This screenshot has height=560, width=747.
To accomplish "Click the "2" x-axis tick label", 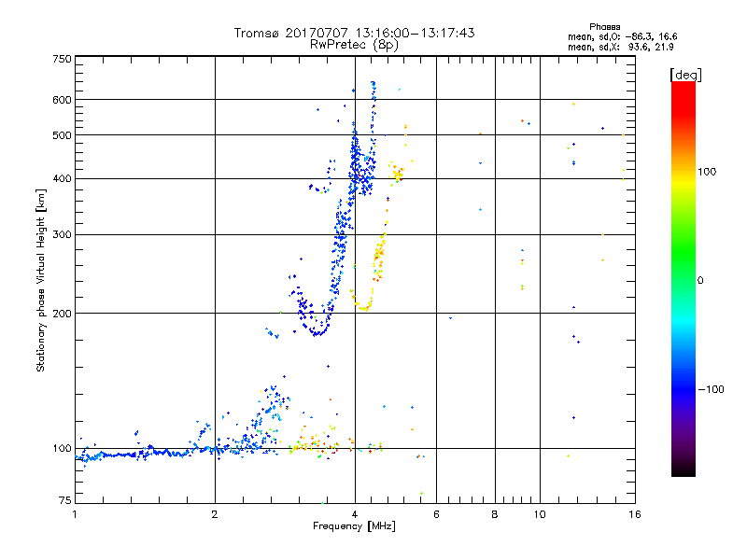I will pos(215,514).
